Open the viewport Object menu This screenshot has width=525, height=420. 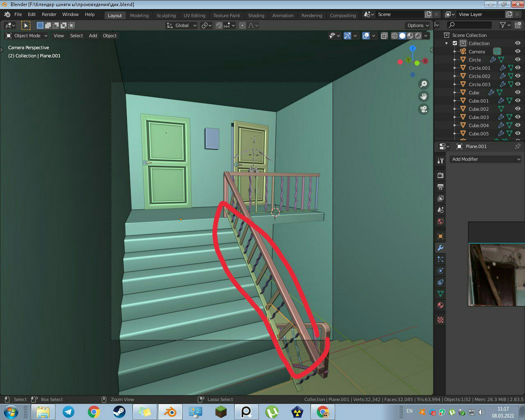click(110, 36)
